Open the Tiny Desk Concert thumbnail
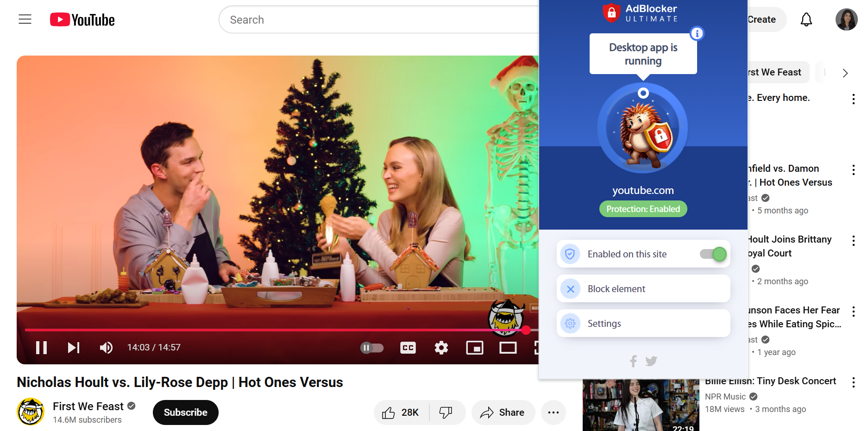 (641, 405)
